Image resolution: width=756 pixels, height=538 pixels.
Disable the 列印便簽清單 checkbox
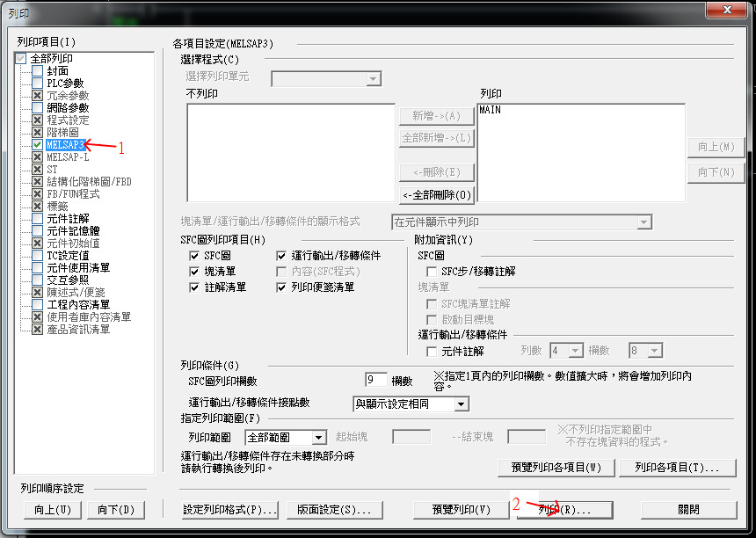283,287
